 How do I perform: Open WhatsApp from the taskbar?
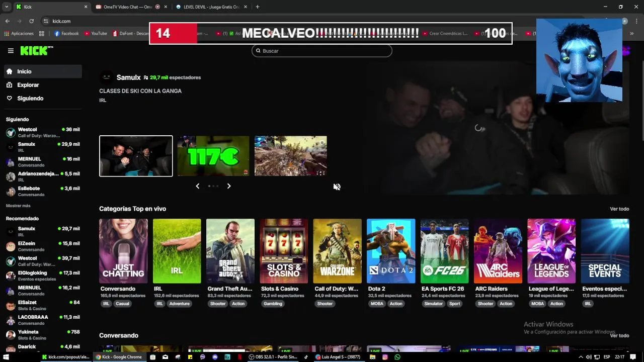click(x=397, y=357)
